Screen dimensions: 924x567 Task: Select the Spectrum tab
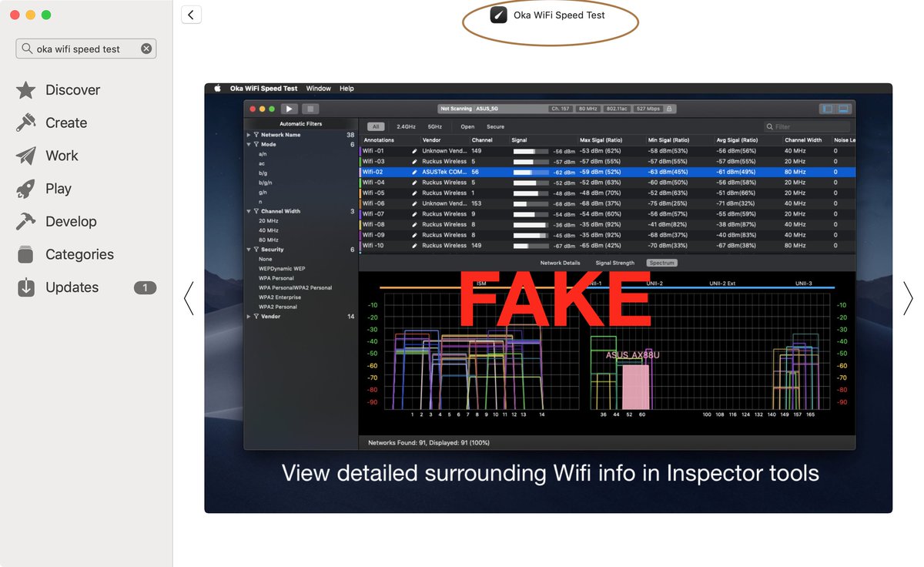pyautogui.click(x=661, y=263)
